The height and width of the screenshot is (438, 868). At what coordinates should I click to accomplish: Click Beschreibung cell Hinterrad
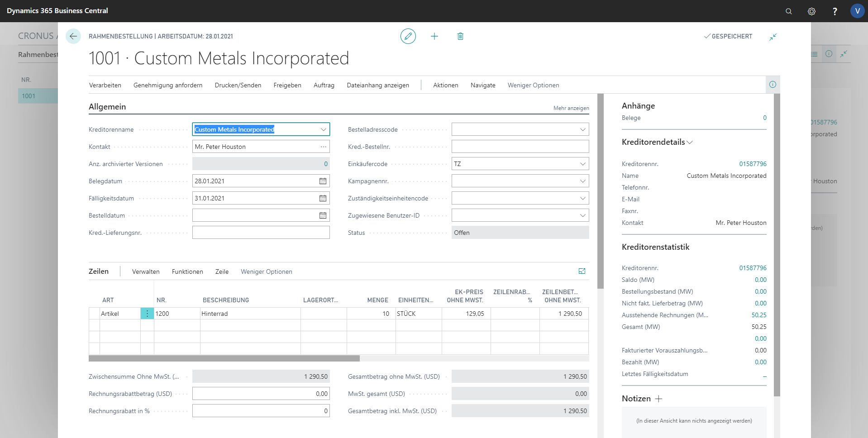click(250, 314)
